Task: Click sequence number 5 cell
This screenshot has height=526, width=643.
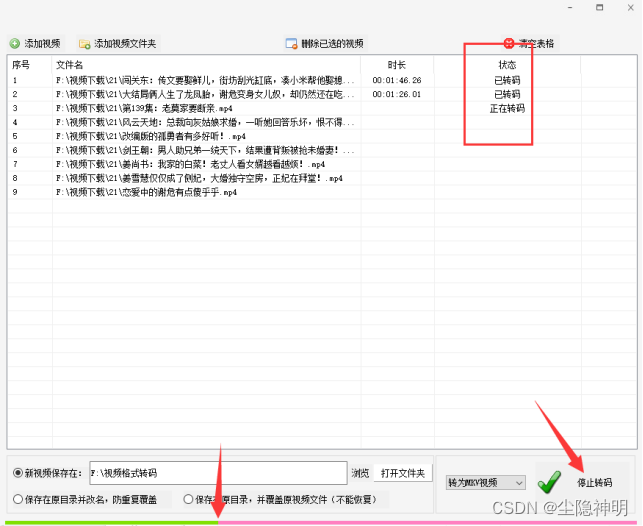Action: (15, 136)
